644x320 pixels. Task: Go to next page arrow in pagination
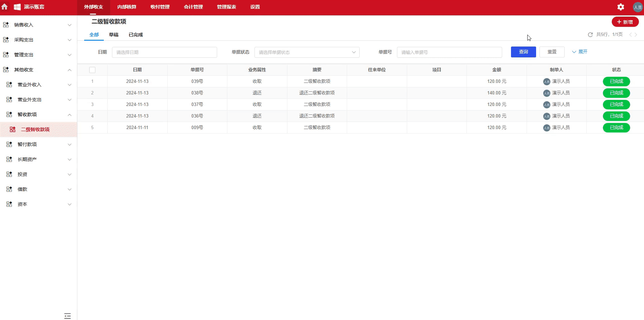coord(638,34)
